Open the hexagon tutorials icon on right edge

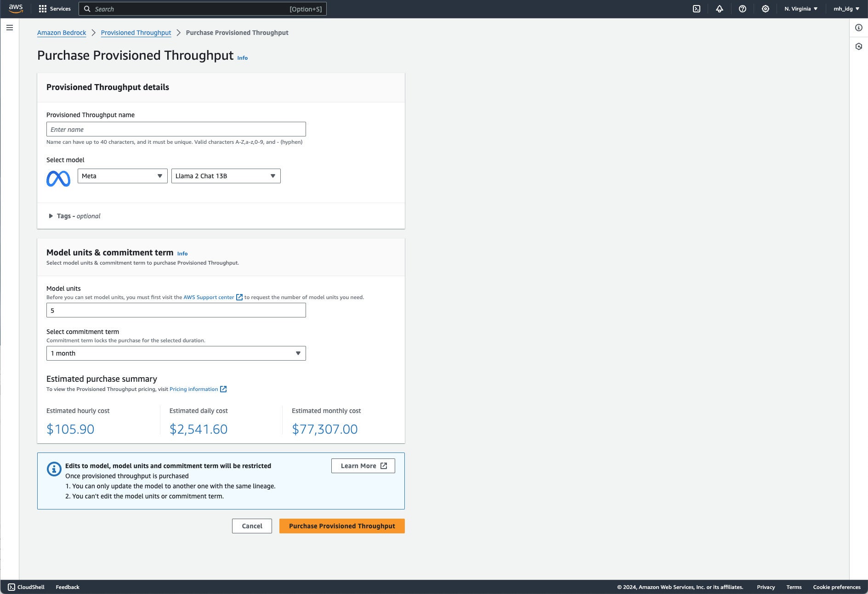pyautogui.click(x=858, y=46)
